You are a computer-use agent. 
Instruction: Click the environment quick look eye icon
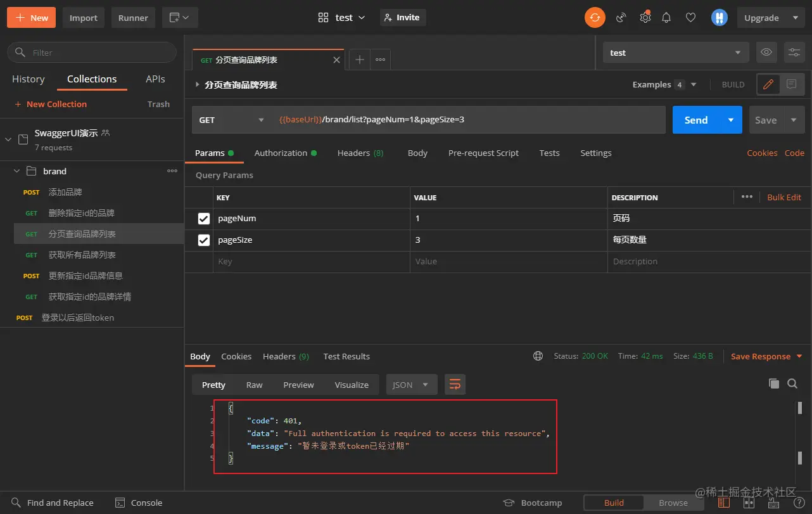pos(766,53)
